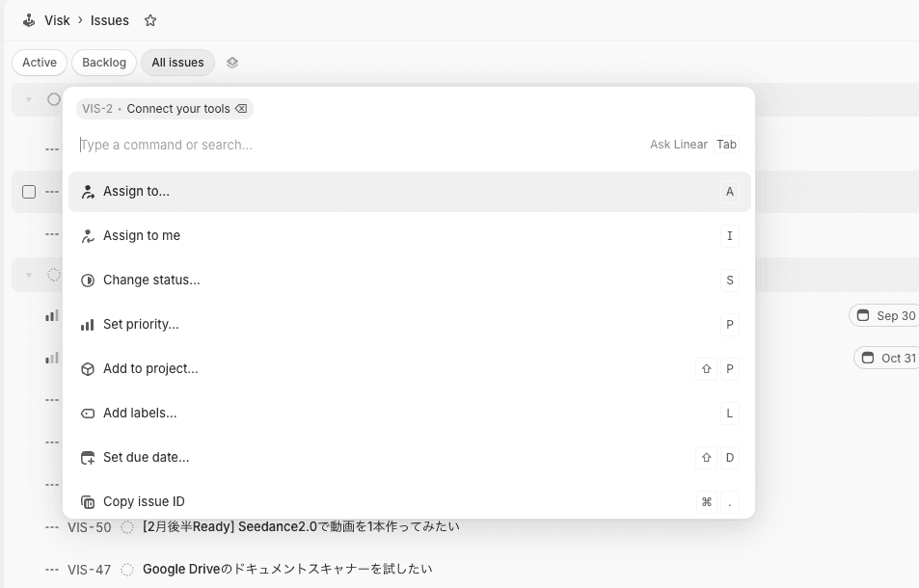
Task: Click the priority dashes icon for VIS-47
Action: (x=51, y=570)
